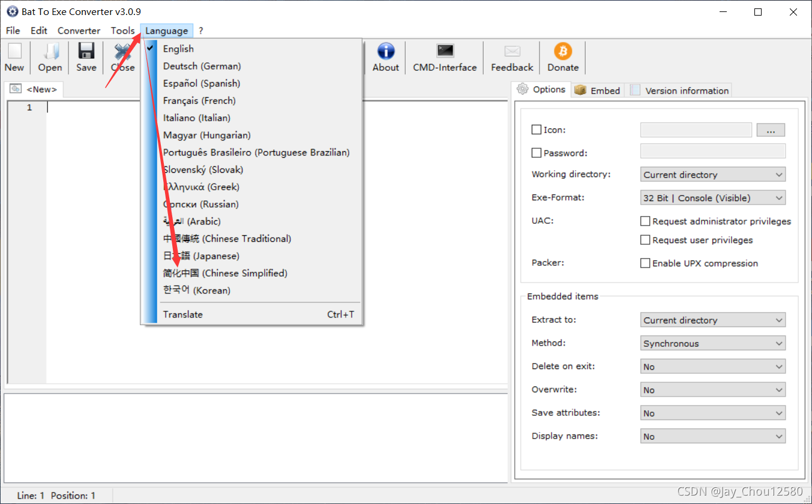Click the lower output log pane
This screenshot has height=504, width=812.
[x=256, y=437]
